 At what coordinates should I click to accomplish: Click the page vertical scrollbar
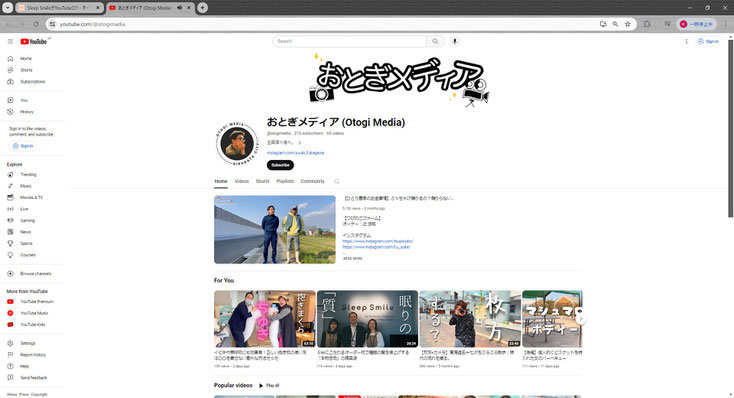pos(730,129)
